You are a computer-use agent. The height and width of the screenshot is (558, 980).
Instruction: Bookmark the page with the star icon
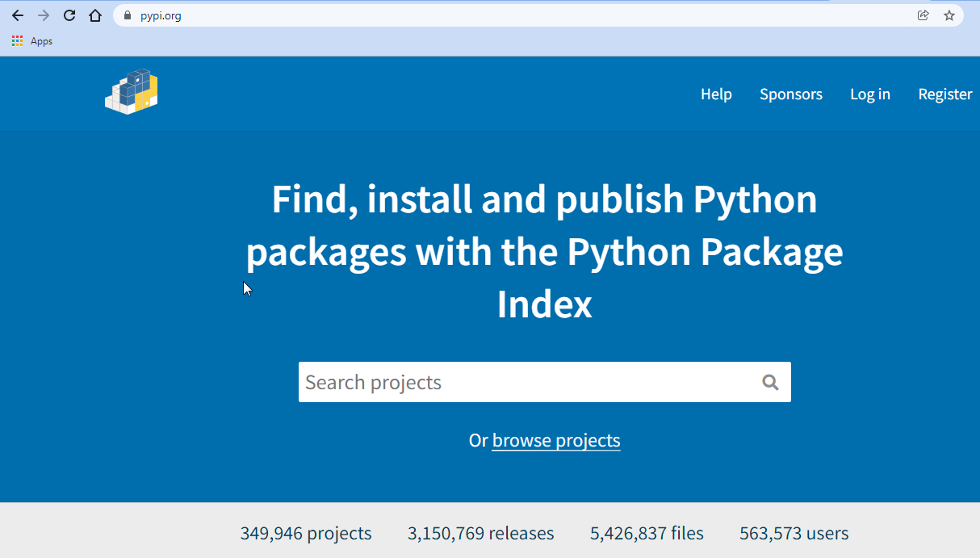[x=949, y=15]
